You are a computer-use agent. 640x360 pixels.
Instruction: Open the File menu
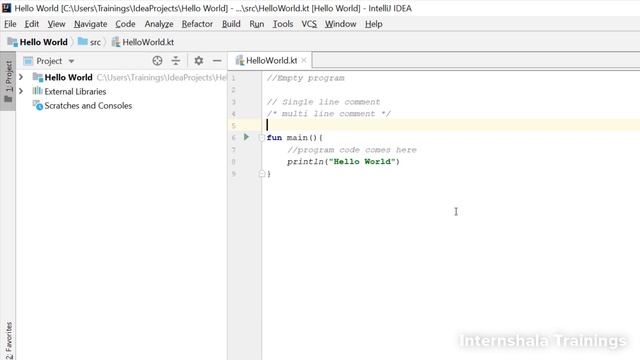10,24
